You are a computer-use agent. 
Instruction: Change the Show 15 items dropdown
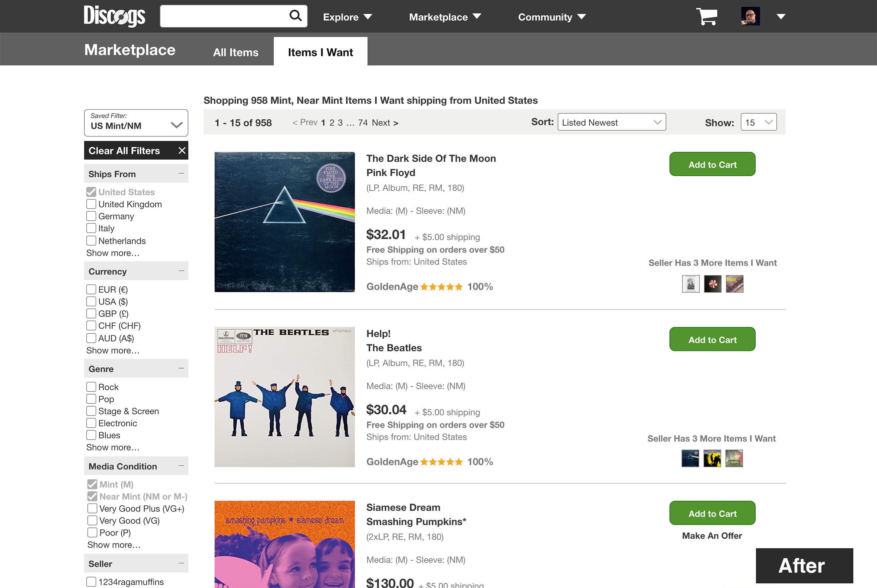tap(758, 122)
